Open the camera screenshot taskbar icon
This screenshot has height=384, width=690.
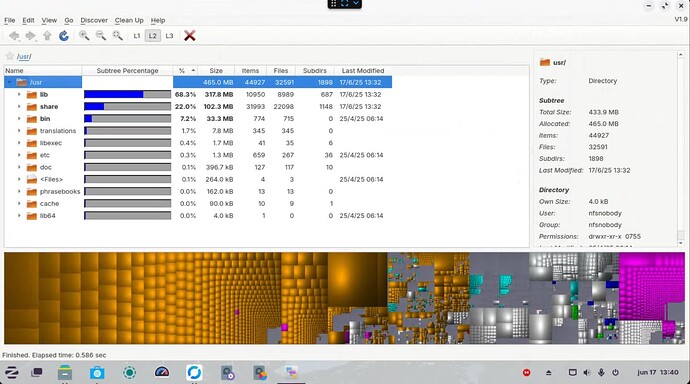[97, 373]
